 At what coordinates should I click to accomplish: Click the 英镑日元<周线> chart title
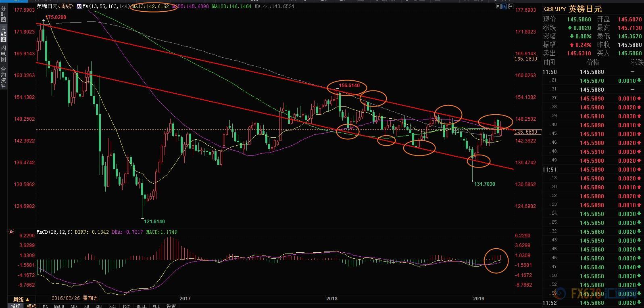point(56,6)
